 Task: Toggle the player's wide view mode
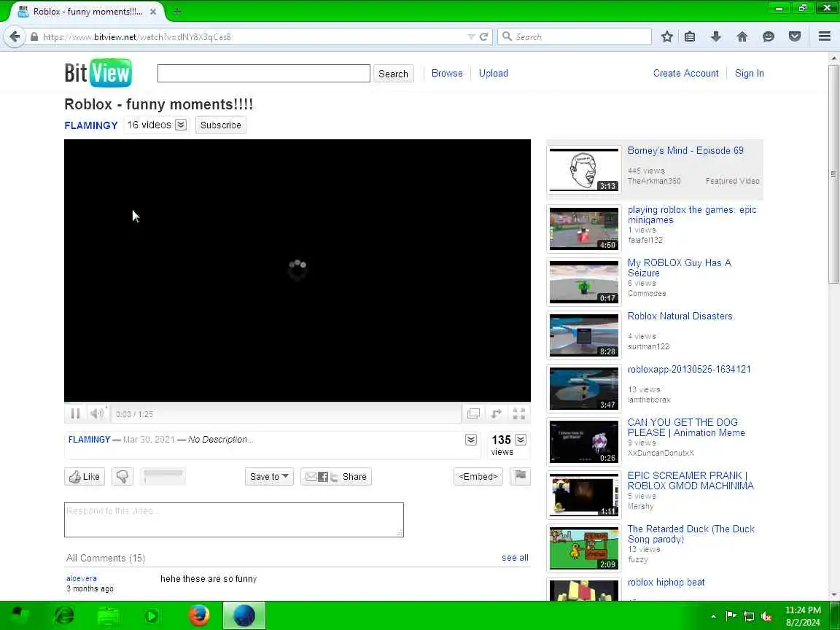coord(473,413)
